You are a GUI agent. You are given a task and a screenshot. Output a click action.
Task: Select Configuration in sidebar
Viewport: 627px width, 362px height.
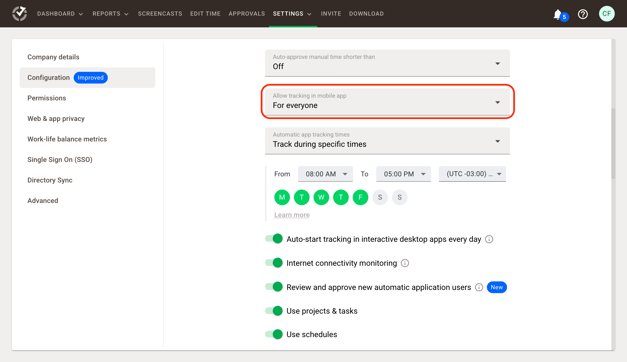coord(87,78)
